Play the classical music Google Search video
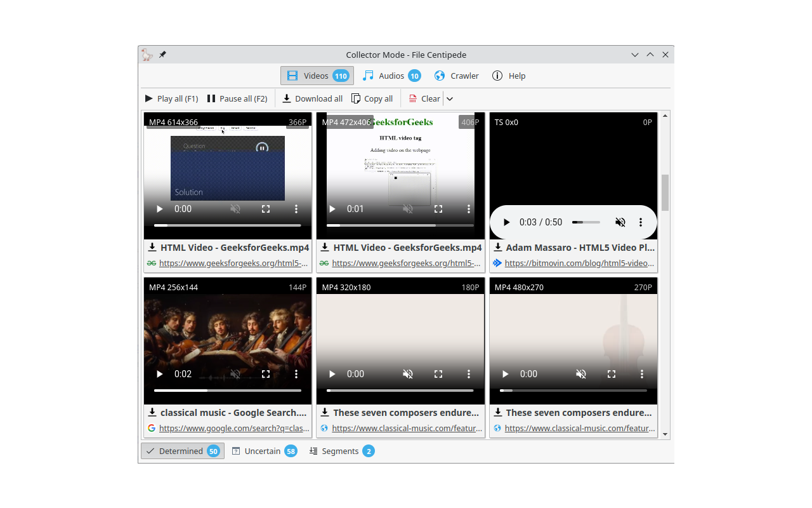 click(x=160, y=374)
